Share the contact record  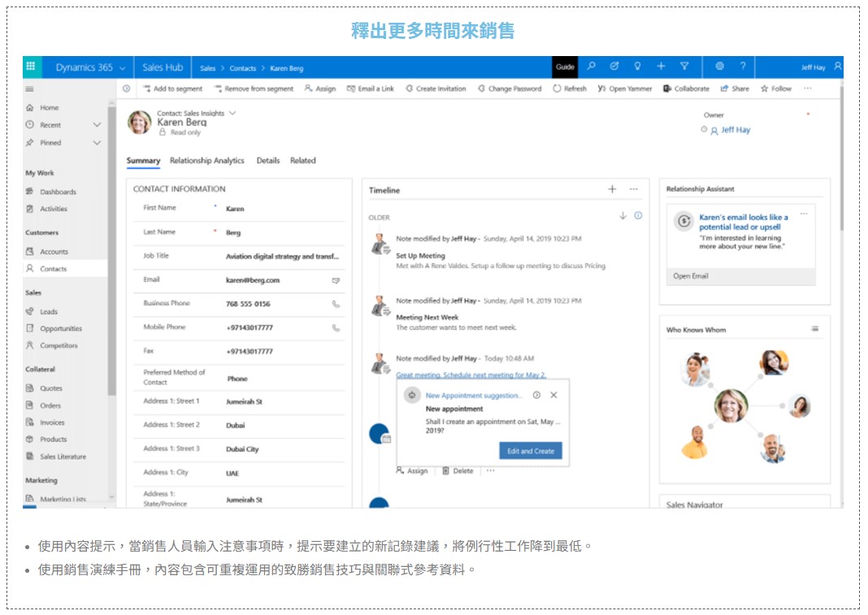pyautogui.click(x=735, y=89)
